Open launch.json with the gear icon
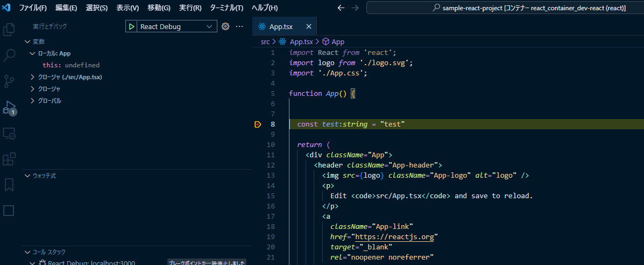 225,26
